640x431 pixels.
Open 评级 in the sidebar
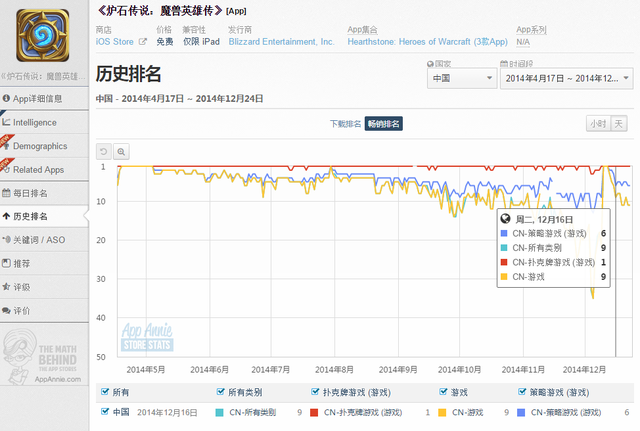(44, 287)
